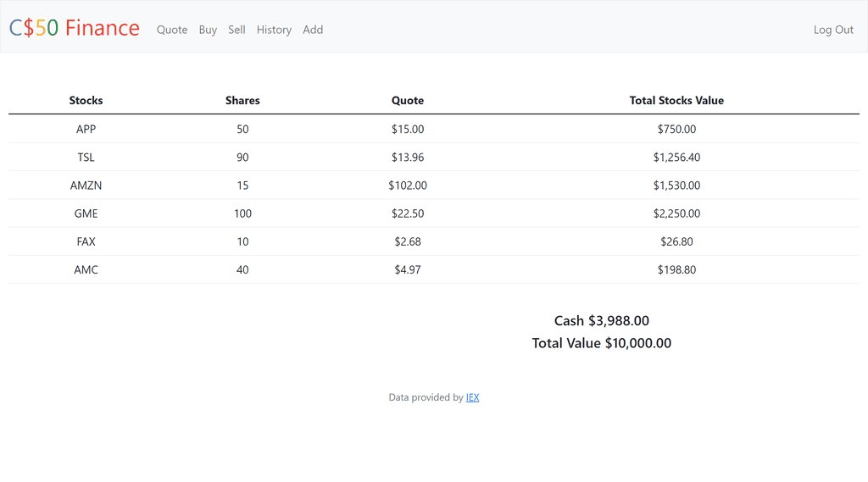868x482 pixels.
Task: Open the Add page
Action: [x=312, y=30]
